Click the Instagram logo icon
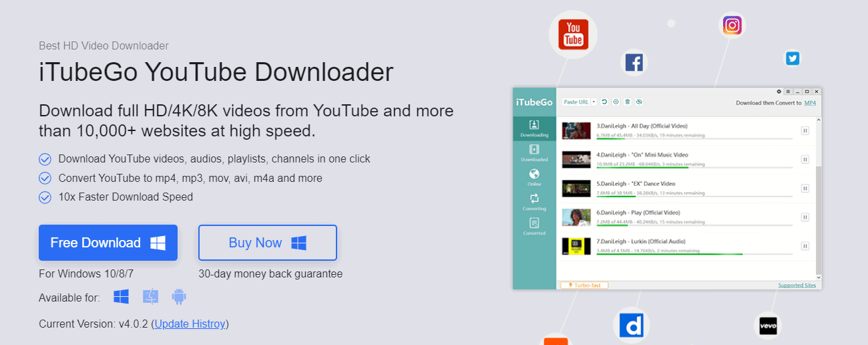 pos(732,25)
